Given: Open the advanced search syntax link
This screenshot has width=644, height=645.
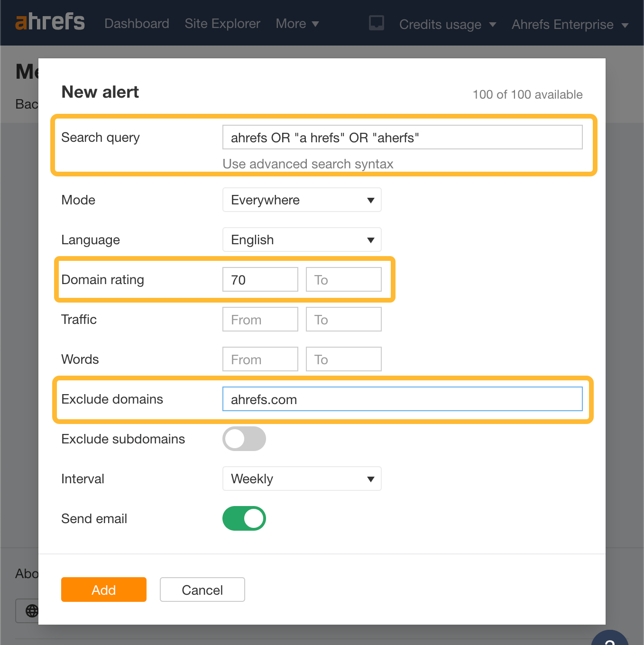Looking at the screenshot, I should click(308, 164).
